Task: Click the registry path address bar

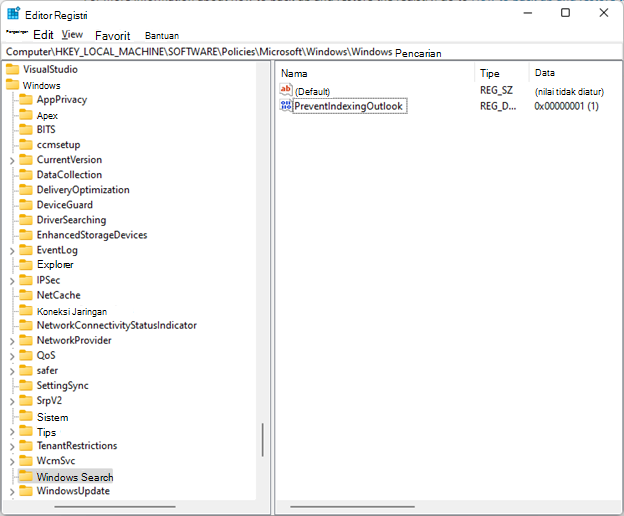Action: point(312,52)
